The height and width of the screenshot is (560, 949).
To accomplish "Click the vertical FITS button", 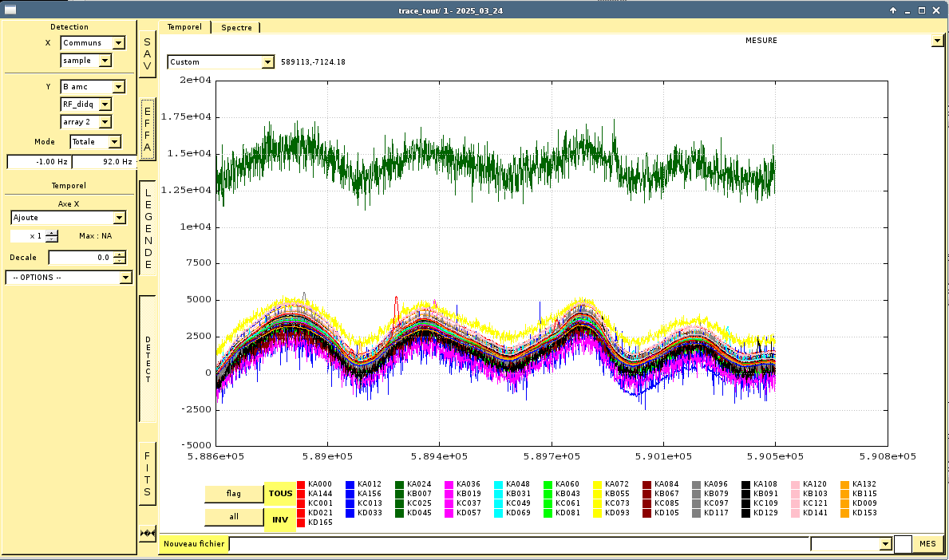I will (x=148, y=474).
